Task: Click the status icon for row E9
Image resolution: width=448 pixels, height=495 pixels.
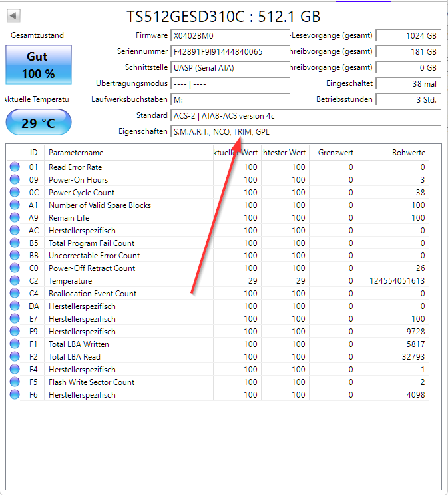Action: click(x=15, y=331)
